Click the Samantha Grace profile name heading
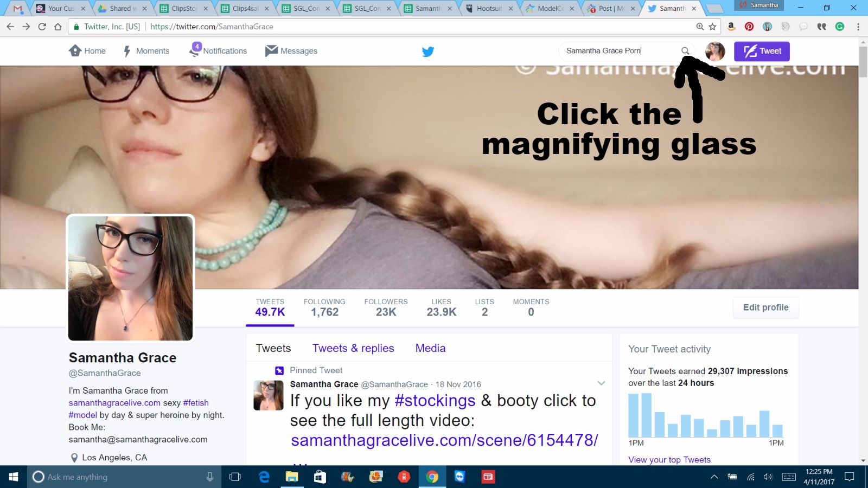Screen dimensions: 868x488 (123, 358)
